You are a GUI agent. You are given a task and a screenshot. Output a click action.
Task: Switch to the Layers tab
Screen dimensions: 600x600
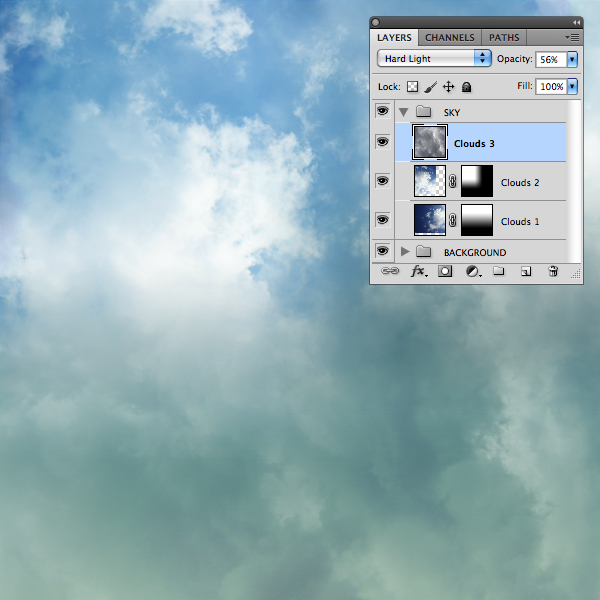tap(394, 38)
